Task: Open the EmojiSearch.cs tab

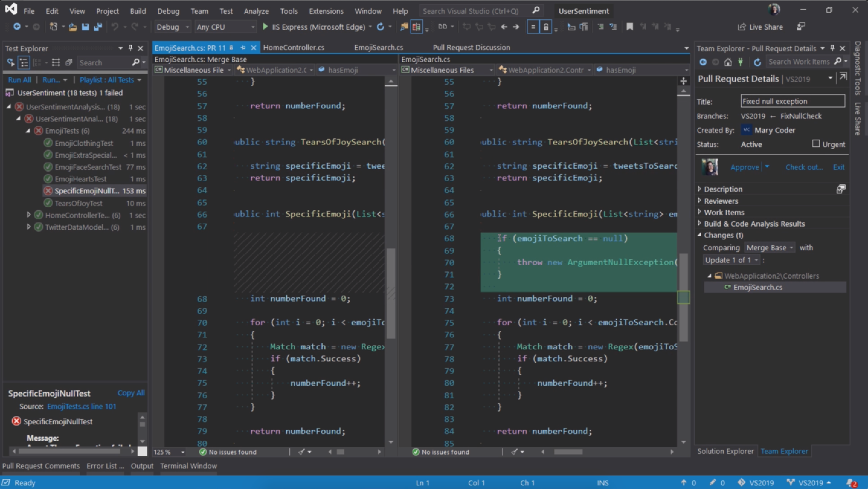Action: click(x=378, y=47)
